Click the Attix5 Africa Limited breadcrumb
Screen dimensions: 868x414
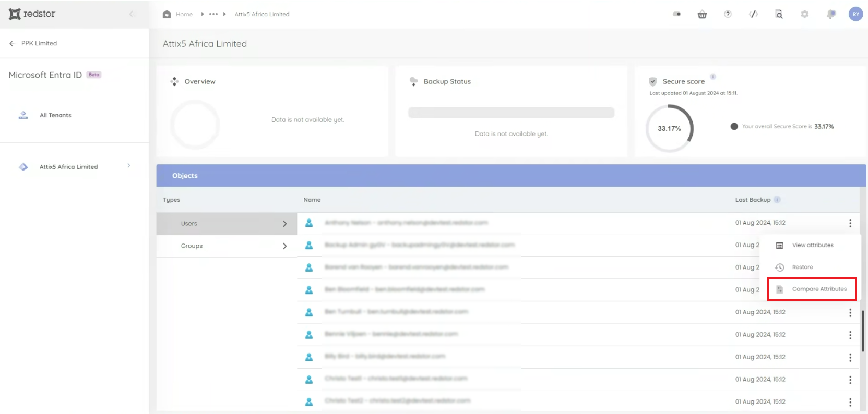click(x=262, y=14)
